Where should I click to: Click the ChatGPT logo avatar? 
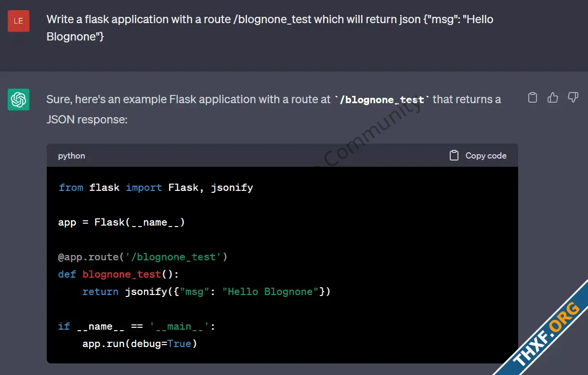tap(18, 99)
